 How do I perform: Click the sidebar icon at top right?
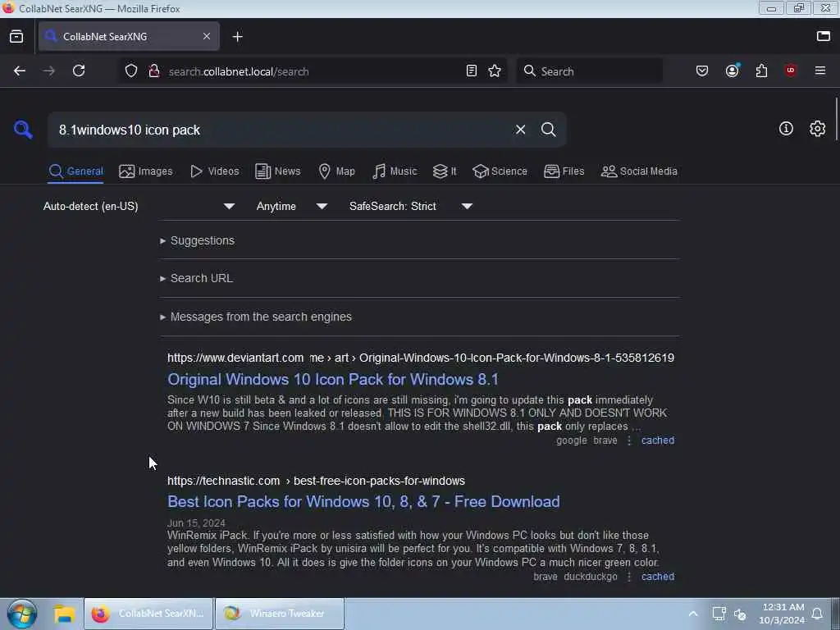click(x=824, y=36)
